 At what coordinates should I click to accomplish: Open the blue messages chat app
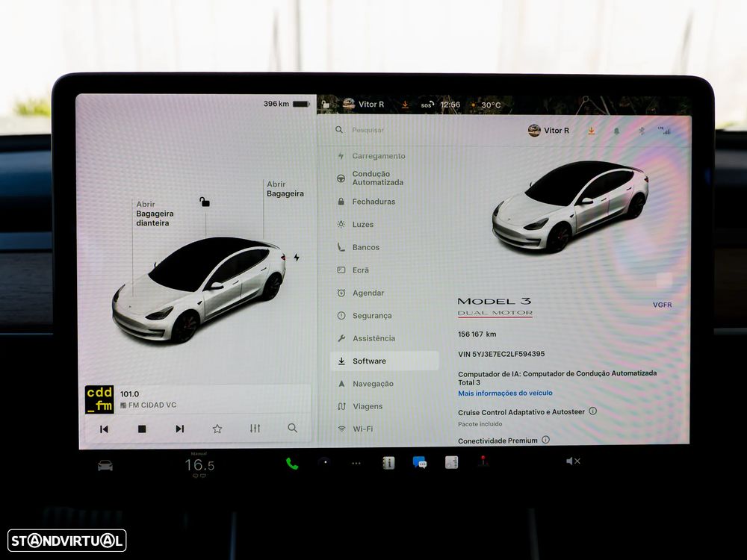[x=420, y=462]
